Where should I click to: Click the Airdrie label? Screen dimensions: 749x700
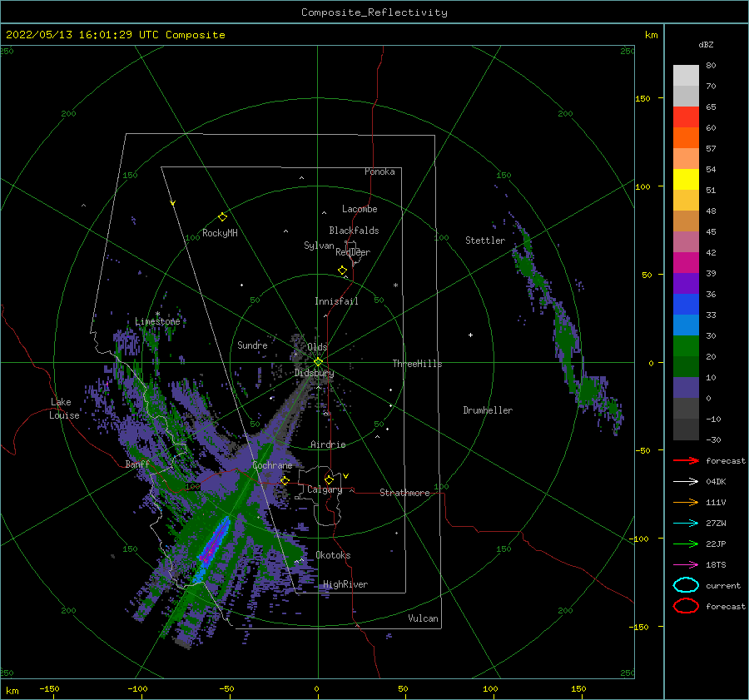coord(328,444)
